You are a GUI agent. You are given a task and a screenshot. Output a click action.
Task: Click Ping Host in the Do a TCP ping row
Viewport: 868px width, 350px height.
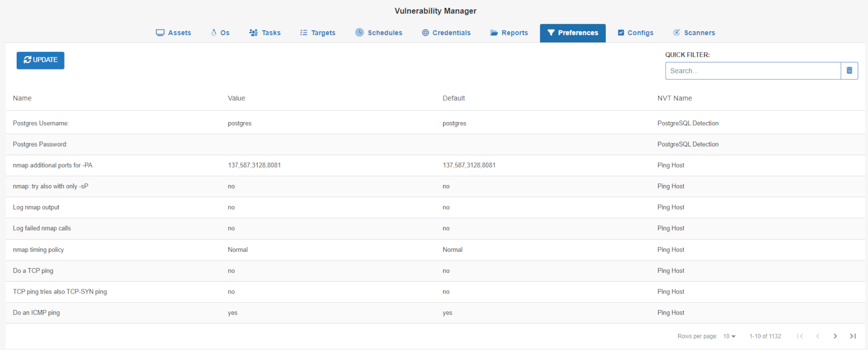click(671, 271)
